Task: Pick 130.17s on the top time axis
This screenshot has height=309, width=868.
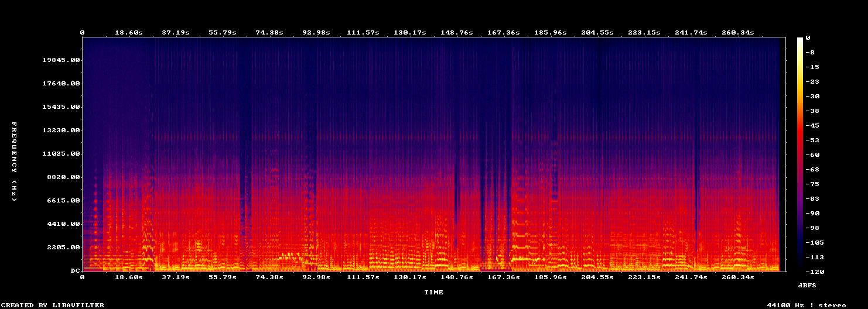Action: click(x=410, y=32)
